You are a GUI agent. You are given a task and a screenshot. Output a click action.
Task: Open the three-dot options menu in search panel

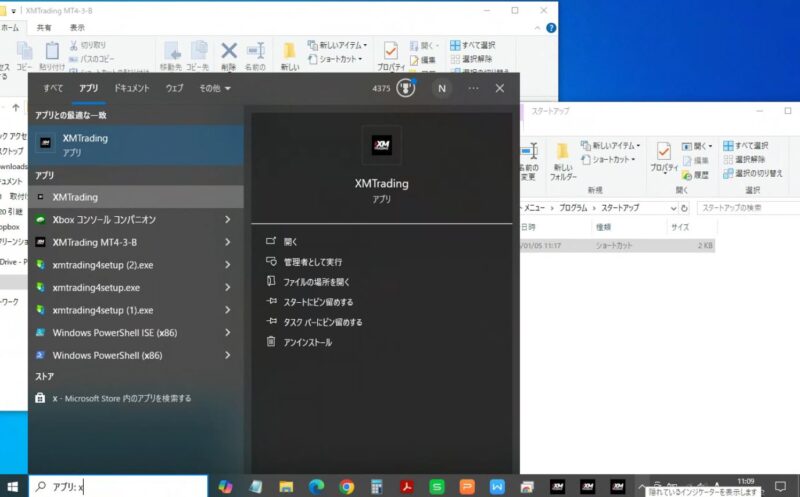(x=473, y=88)
